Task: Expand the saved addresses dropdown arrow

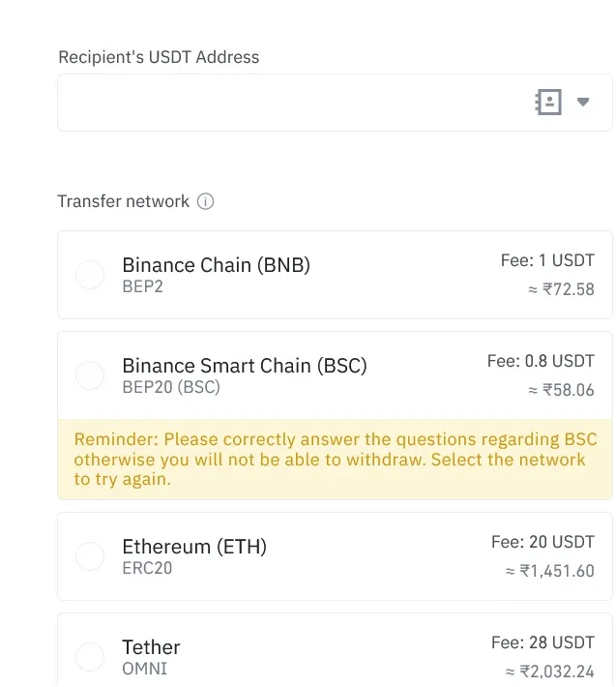Action: [583, 103]
